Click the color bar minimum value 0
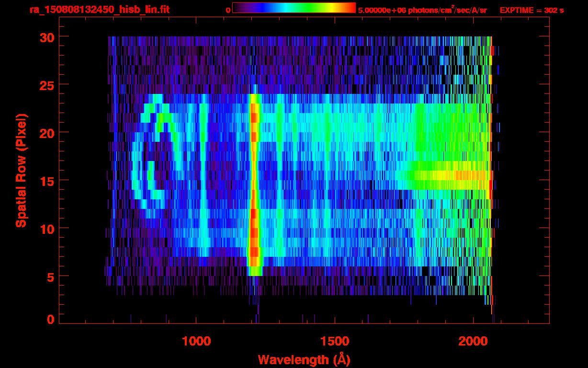Image resolution: width=588 pixels, height=368 pixels. pyautogui.click(x=228, y=10)
